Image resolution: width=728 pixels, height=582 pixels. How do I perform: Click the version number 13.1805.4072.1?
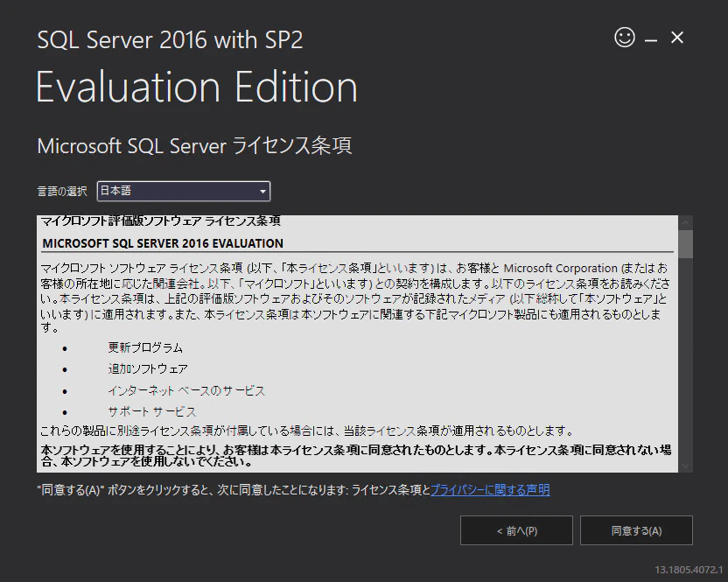pos(689,570)
